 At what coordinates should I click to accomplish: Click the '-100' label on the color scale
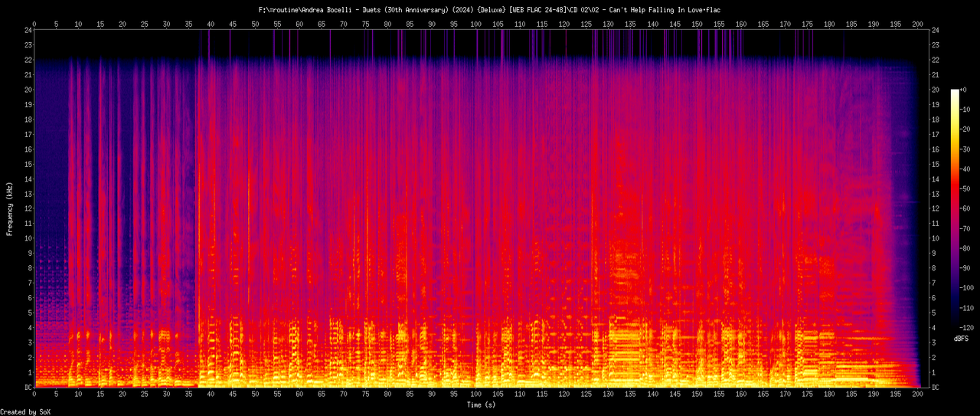[x=966, y=287]
